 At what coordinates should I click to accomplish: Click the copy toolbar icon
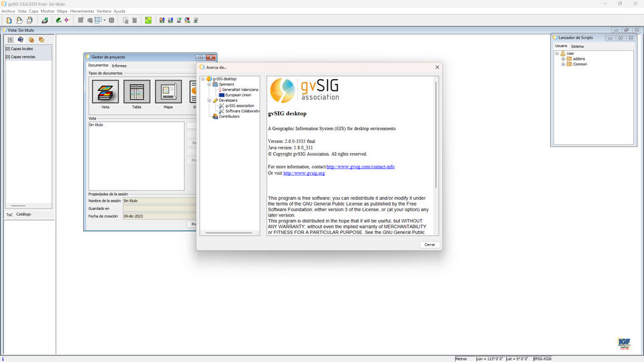pos(125,20)
